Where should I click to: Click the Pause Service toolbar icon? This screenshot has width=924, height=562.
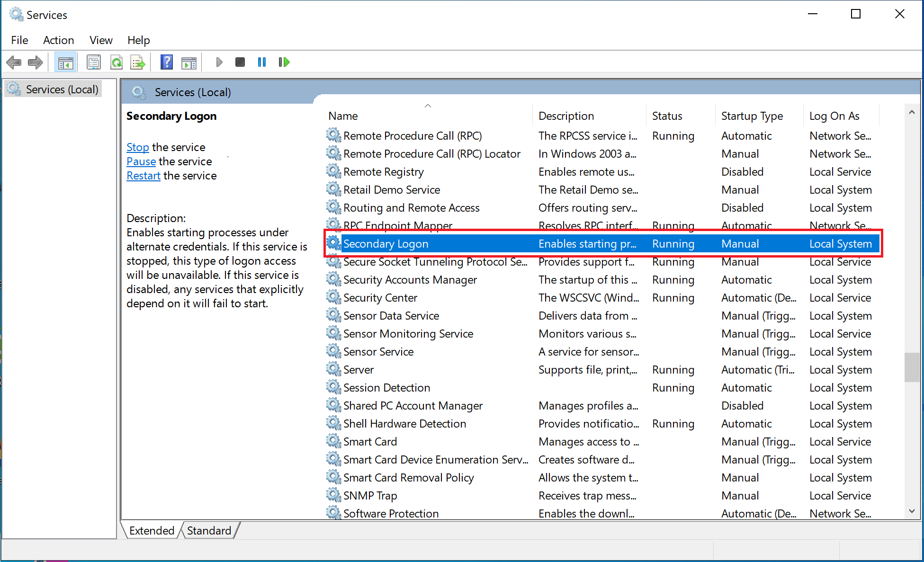[262, 62]
